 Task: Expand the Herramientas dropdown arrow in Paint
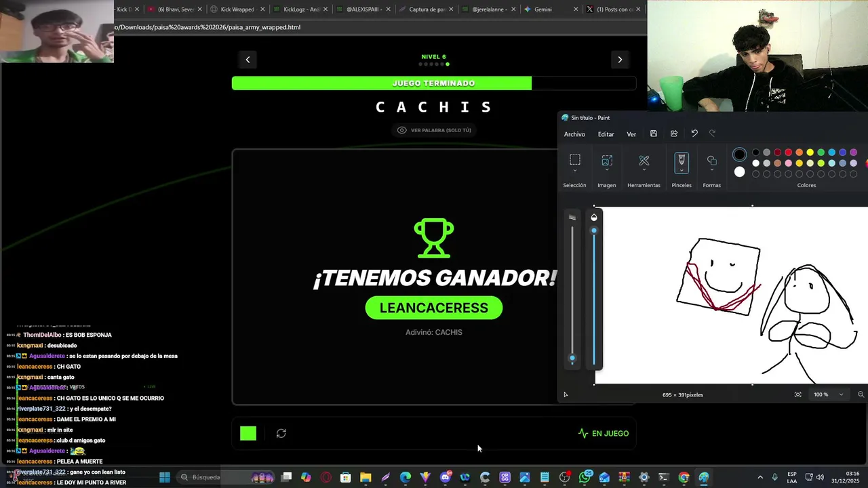[644, 170]
